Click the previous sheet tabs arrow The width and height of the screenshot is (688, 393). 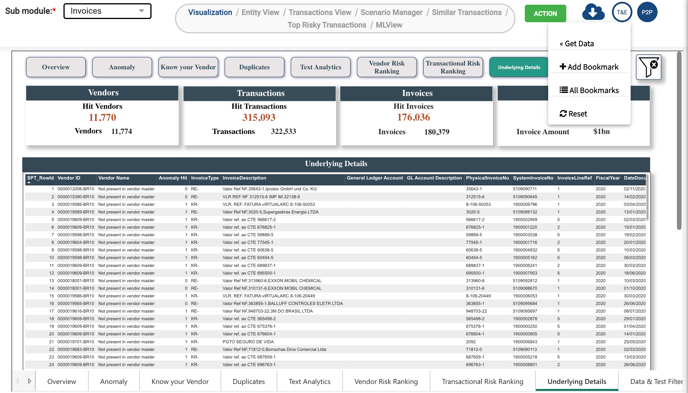click(18, 381)
